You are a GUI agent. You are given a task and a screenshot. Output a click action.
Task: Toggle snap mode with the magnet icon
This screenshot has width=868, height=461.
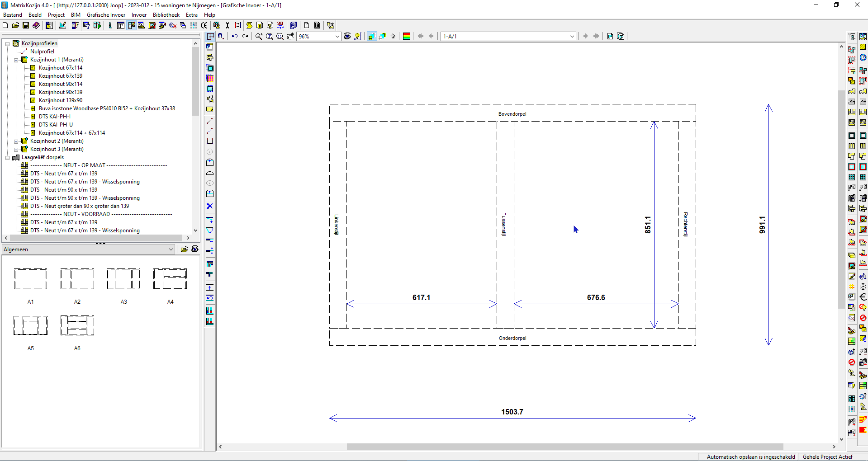(x=221, y=36)
